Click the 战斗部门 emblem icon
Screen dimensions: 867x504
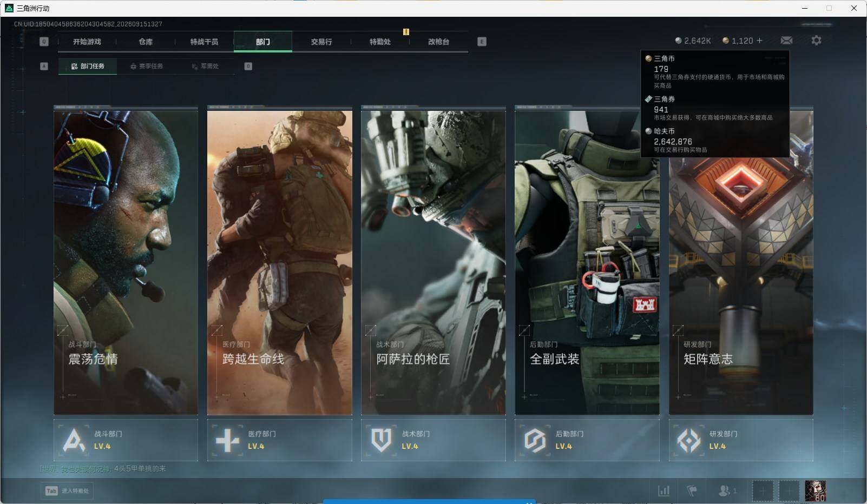pos(74,440)
